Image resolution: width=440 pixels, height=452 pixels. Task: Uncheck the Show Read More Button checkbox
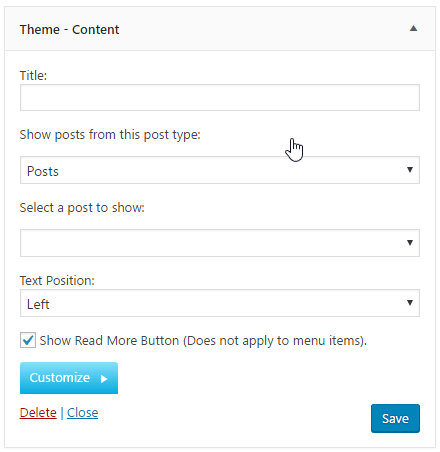tap(28, 340)
